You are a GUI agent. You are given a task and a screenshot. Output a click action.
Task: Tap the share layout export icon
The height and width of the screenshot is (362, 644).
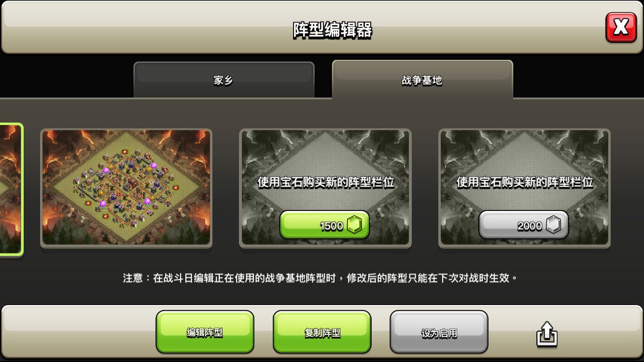coord(547,334)
